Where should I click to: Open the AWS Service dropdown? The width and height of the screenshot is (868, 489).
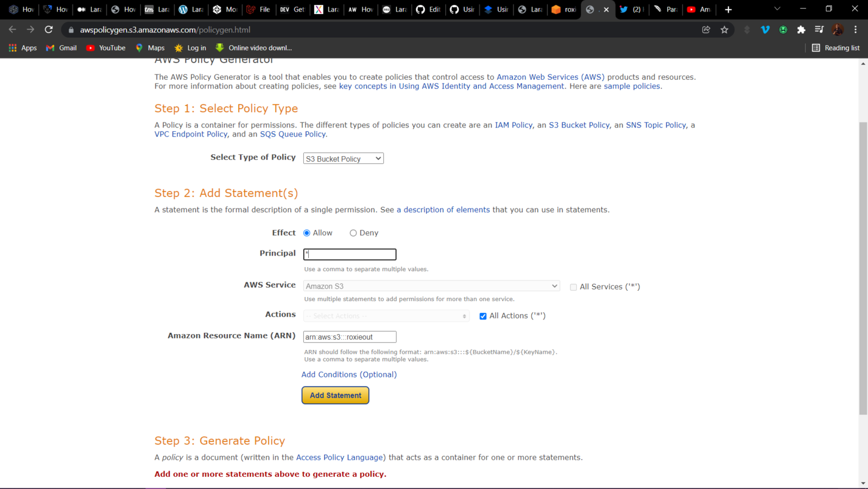(431, 285)
